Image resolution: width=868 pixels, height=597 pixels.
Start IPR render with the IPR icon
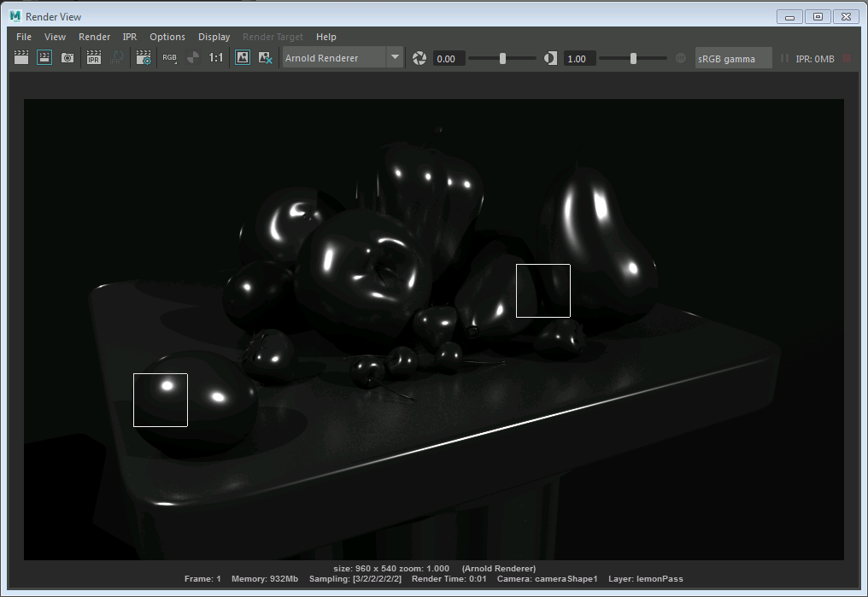pos(94,58)
